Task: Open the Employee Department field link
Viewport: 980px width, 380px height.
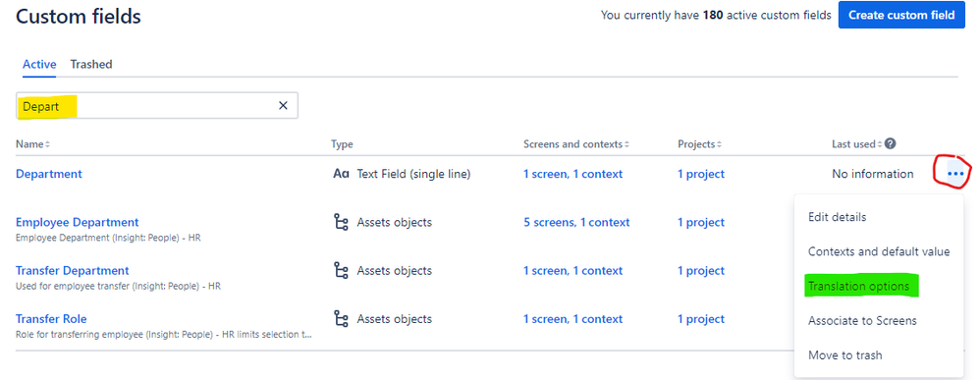Action: click(x=77, y=223)
